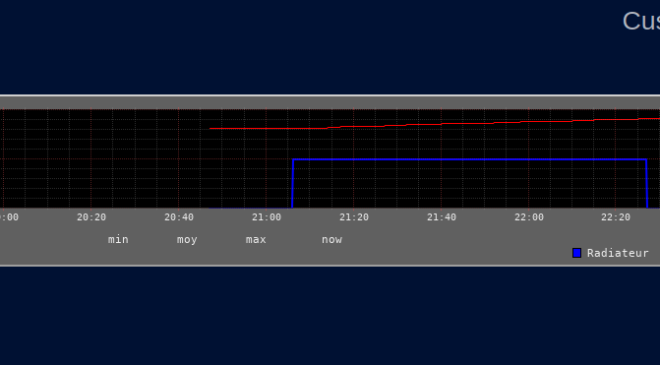
Task: Click the 20:40 time axis label
Action: click(x=179, y=217)
